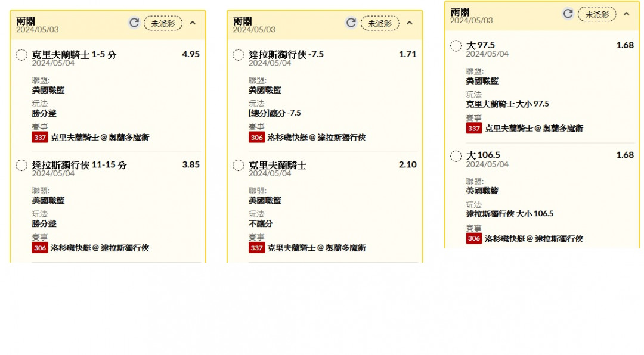Click 306 badge under 讓分 -7.5 in middle card
Viewport: 644px width, 355px height.
(256, 138)
